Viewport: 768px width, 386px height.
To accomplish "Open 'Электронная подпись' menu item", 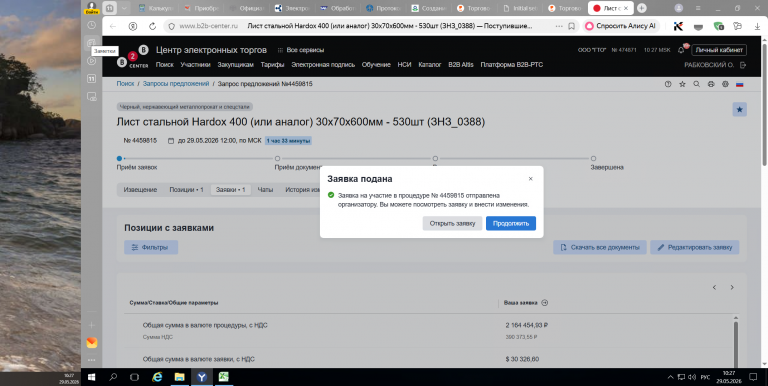I will click(323, 65).
